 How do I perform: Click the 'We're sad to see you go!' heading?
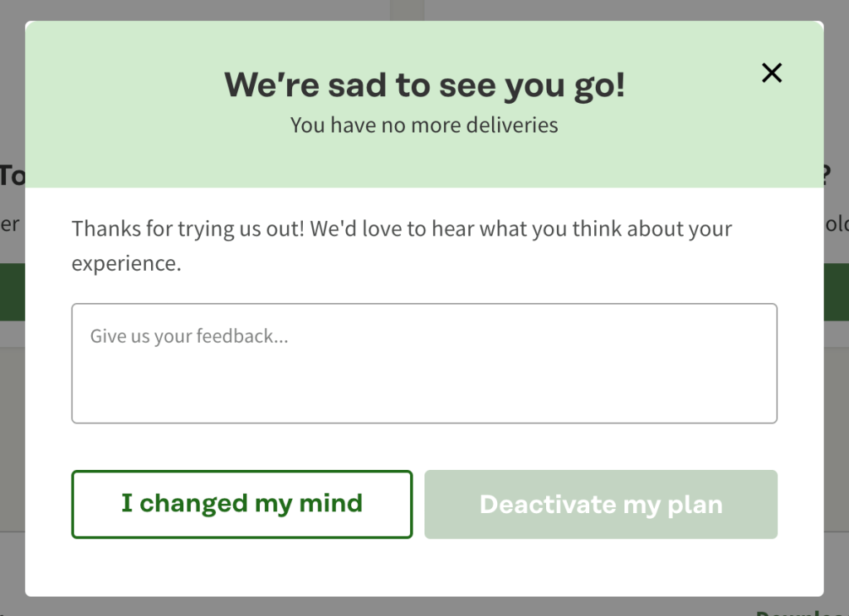pyautogui.click(x=424, y=85)
